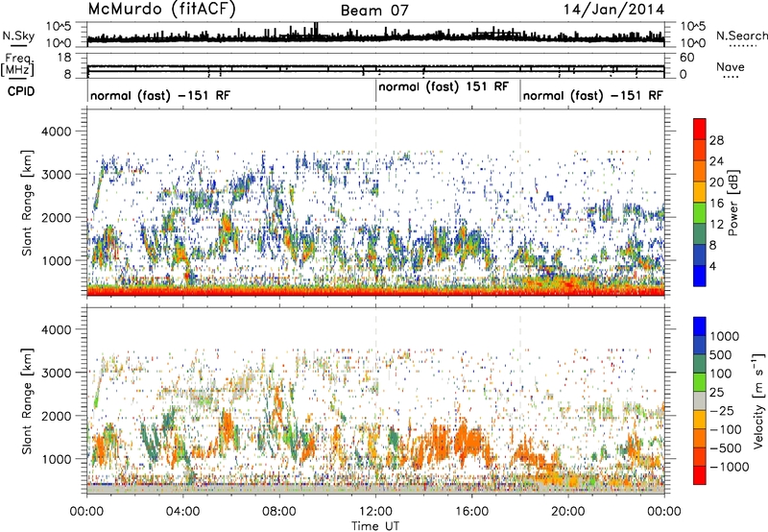The width and height of the screenshot is (768, 532).
Task: Click the 'Freq. [MHz]' axis label
Action: coord(18,65)
